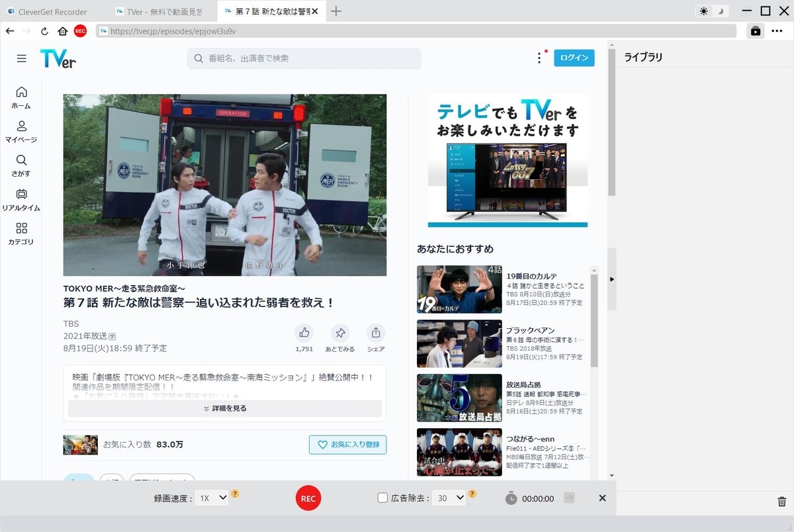
Task: Click the closed caption icon near 2021年放送
Action: point(112,336)
